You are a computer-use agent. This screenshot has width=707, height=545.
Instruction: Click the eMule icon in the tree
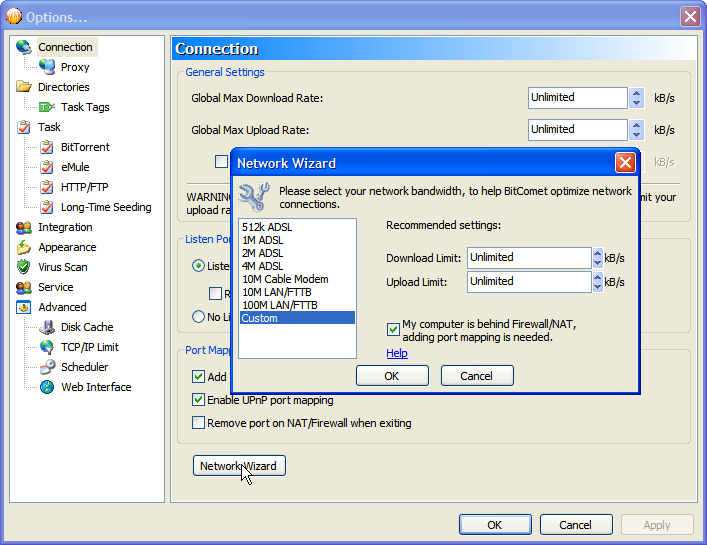47,167
